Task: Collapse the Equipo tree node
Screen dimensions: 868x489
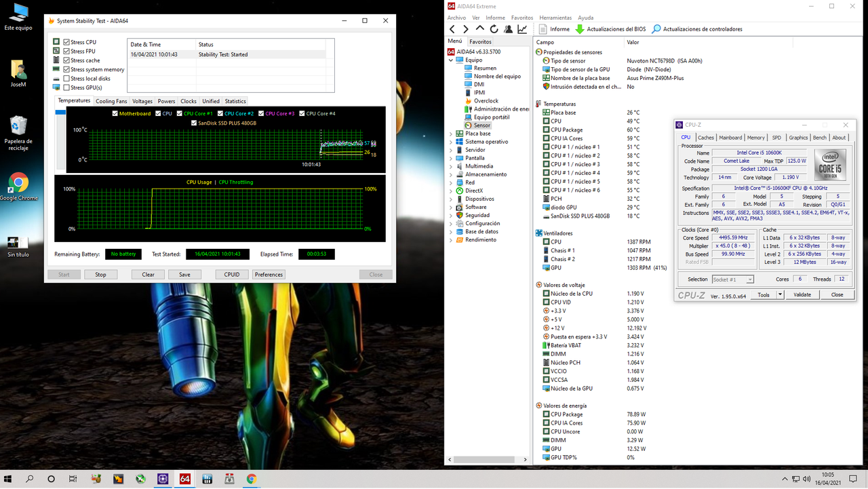Action: (x=451, y=60)
